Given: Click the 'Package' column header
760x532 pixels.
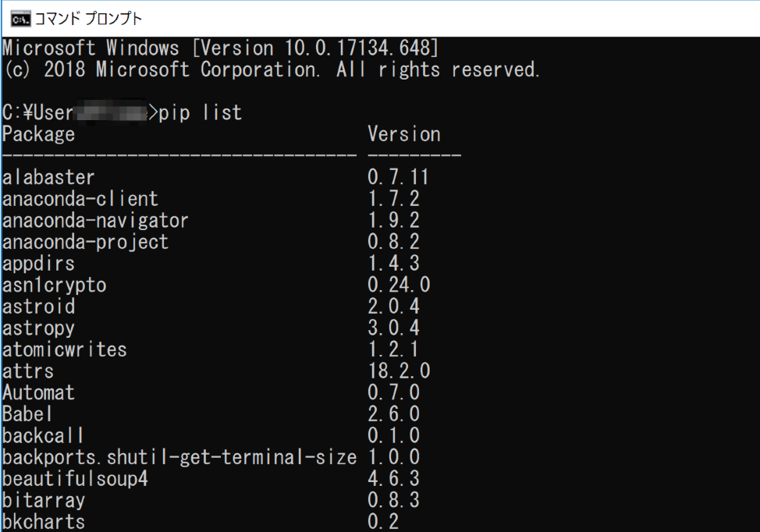Looking at the screenshot, I should click(x=39, y=134).
